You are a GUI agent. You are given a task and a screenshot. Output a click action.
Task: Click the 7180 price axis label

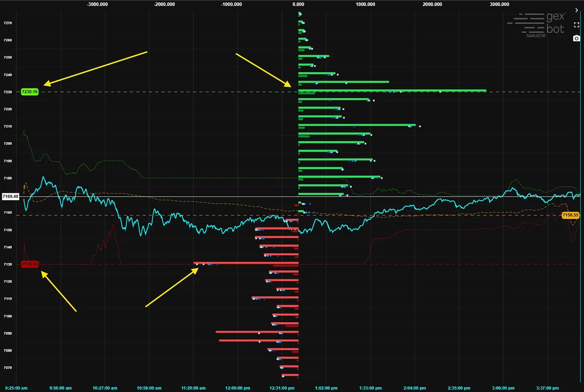[x=8, y=178]
